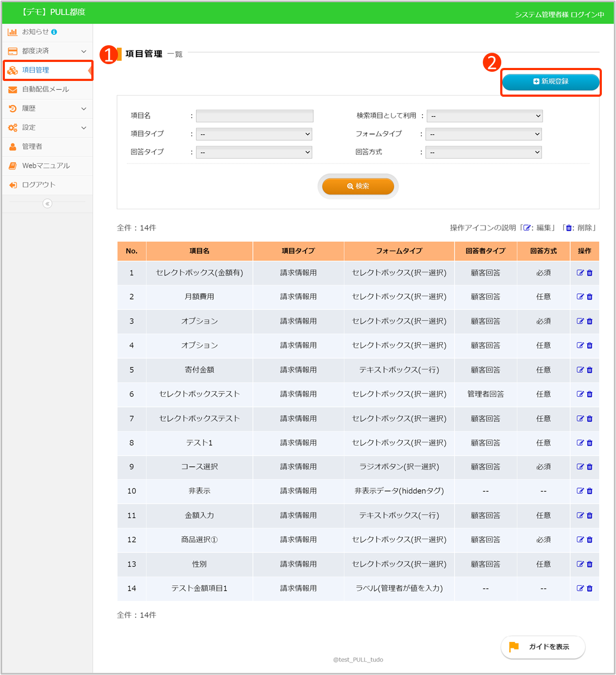Open the 項目タイプ dropdown

coord(254,134)
